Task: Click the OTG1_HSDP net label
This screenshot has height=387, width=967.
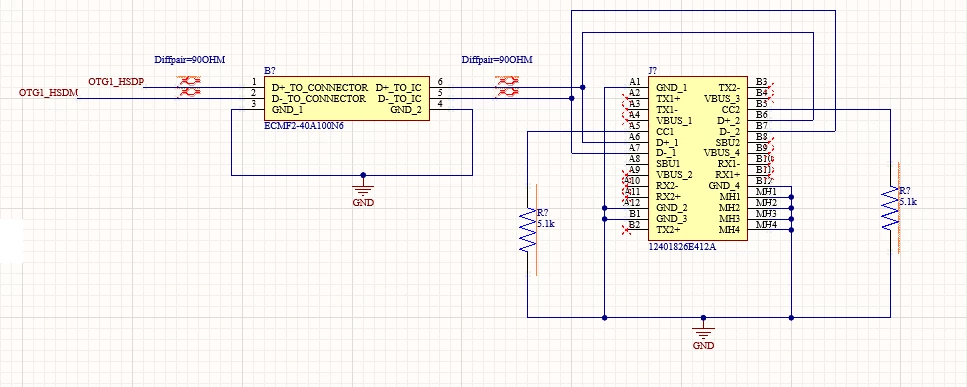Action: click(115, 81)
